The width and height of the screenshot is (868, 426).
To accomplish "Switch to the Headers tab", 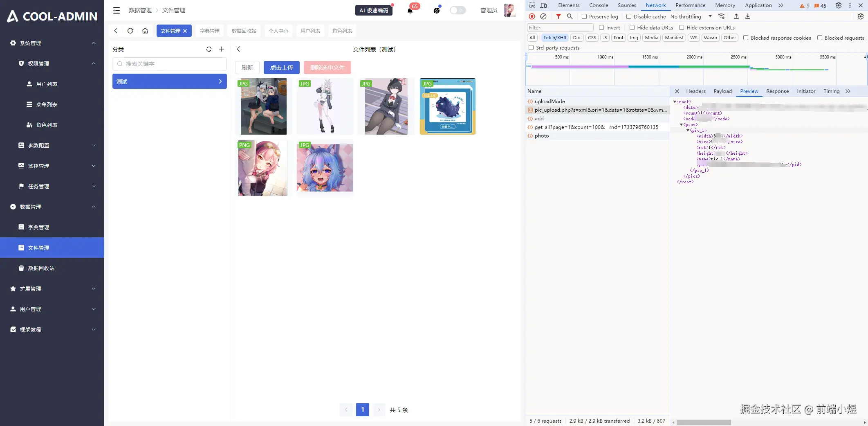I will 696,91.
